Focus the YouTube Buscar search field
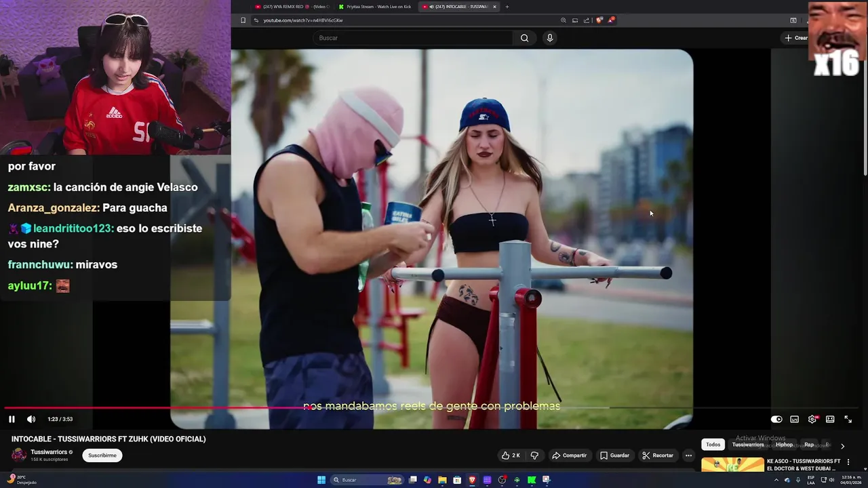This screenshot has width=868, height=488. click(x=412, y=38)
